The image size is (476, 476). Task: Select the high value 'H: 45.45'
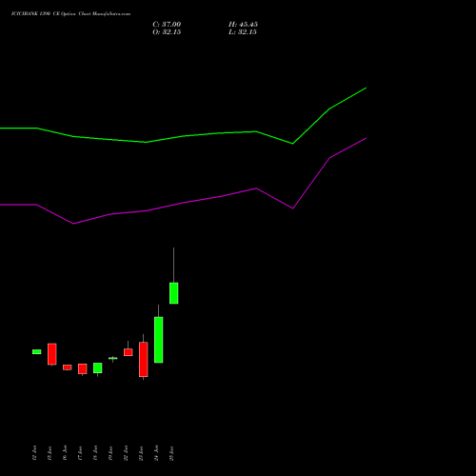(x=243, y=25)
